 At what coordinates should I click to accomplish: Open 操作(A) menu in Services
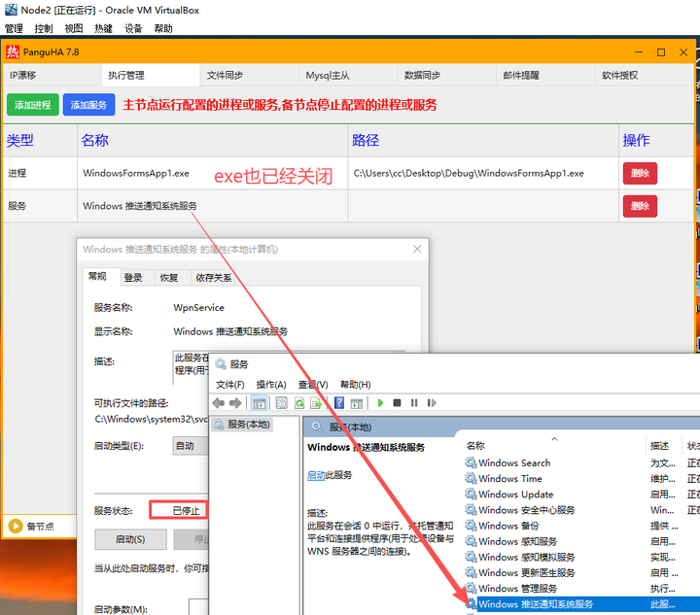coord(271,385)
